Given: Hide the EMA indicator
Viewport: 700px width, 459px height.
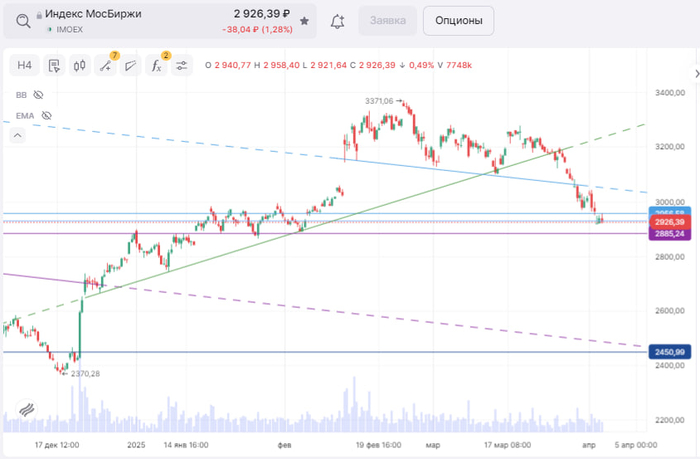Looking at the screenshot, I should 45,115.
